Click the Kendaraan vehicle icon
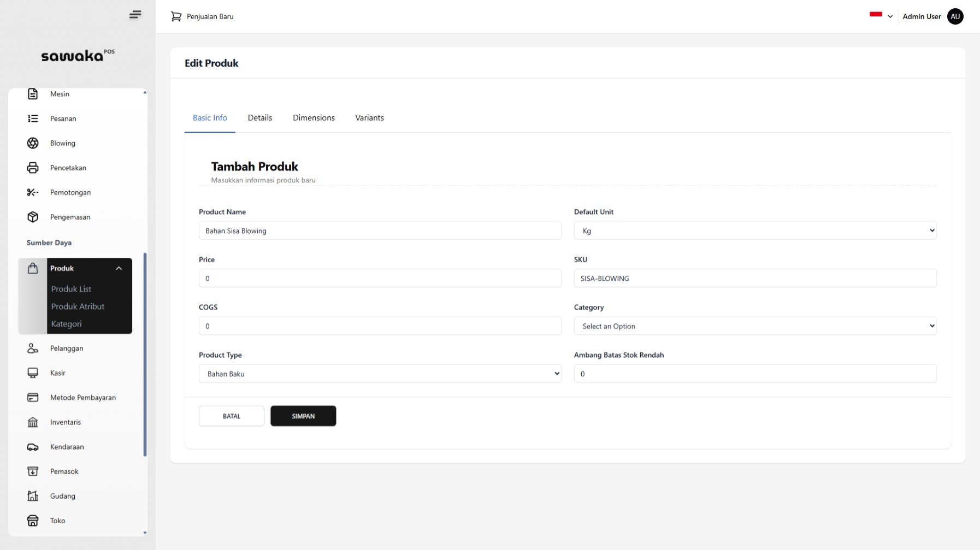 click(33, 447)
